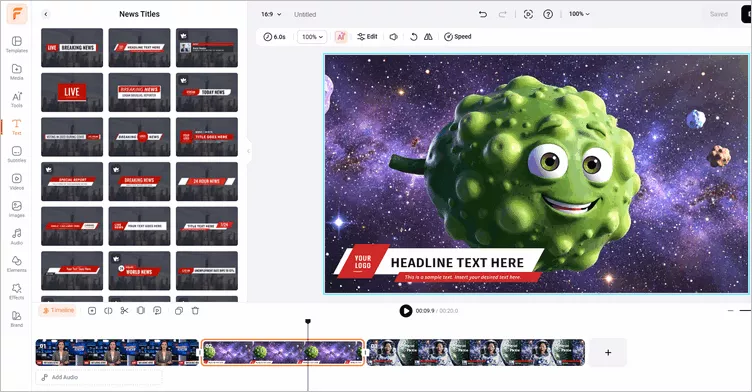Click the AI tool button in toolbar
752x392 pixels.
coord(341,37)
